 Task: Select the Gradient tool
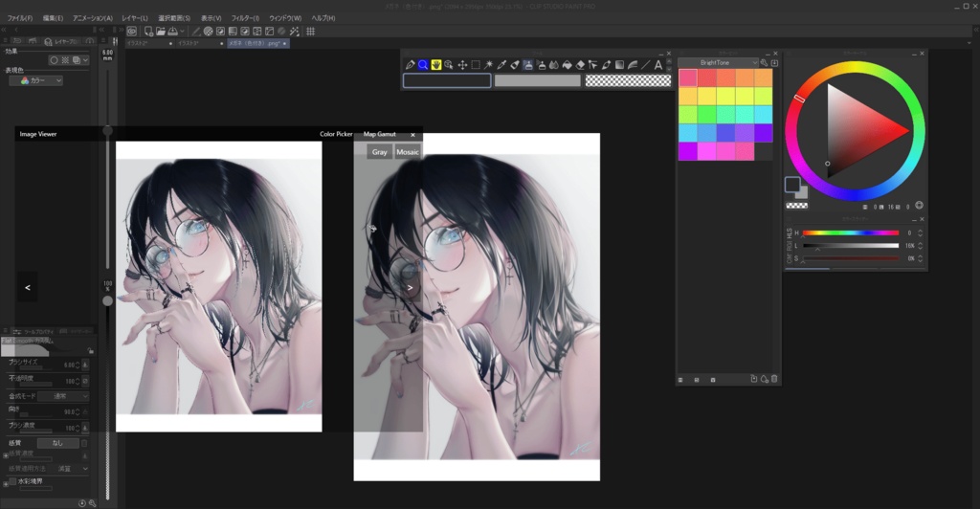tap(619, 65)
